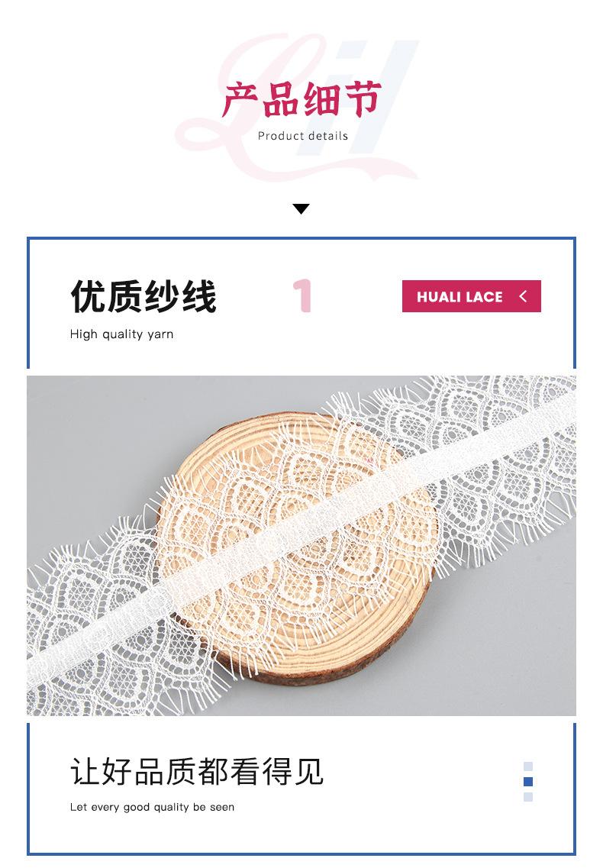The image size is (603, 868).
Task: Click the pink cursive logo watermark
Action: (x=296, y=108)
